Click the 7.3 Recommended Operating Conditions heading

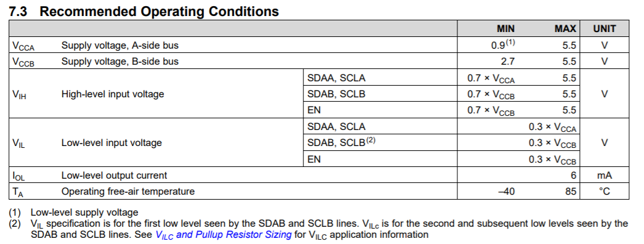tap(143, 12)
